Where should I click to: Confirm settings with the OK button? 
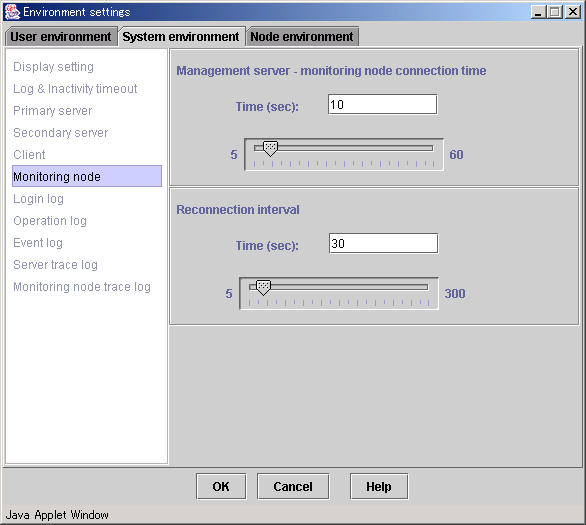pyautogui.click(x=221, y=487)
